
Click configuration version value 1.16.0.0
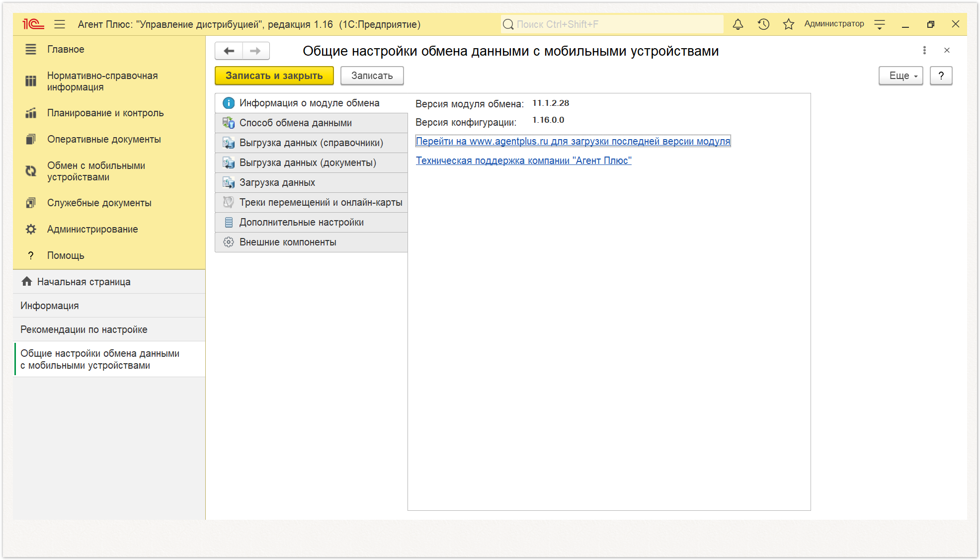548,120
